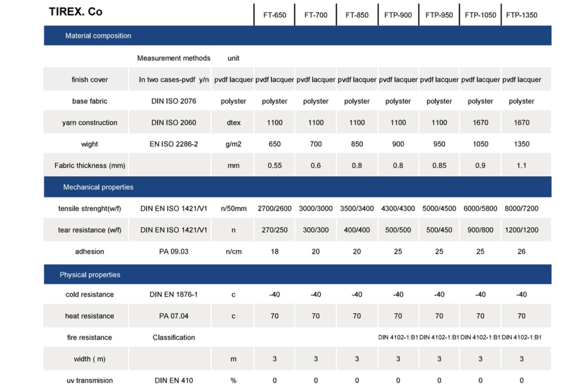Screen dimensions: 588x392
Task: Click the Material composition section header
Action: pos(98,36)
